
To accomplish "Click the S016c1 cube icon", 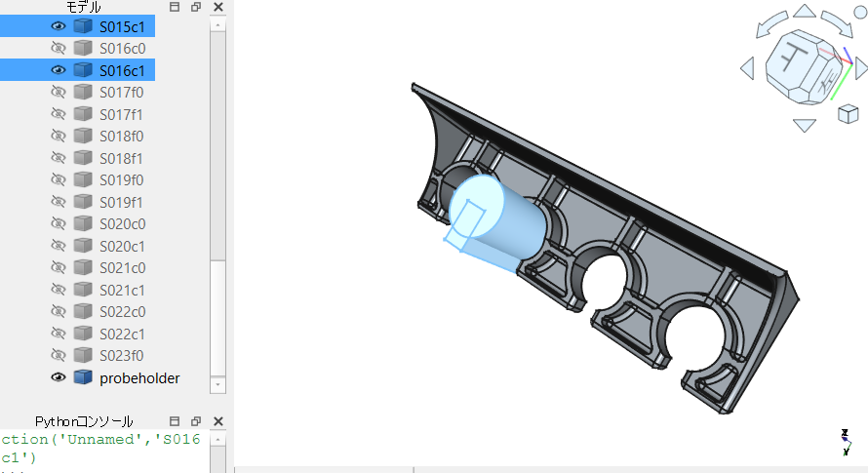I will (x=83, y=70).
